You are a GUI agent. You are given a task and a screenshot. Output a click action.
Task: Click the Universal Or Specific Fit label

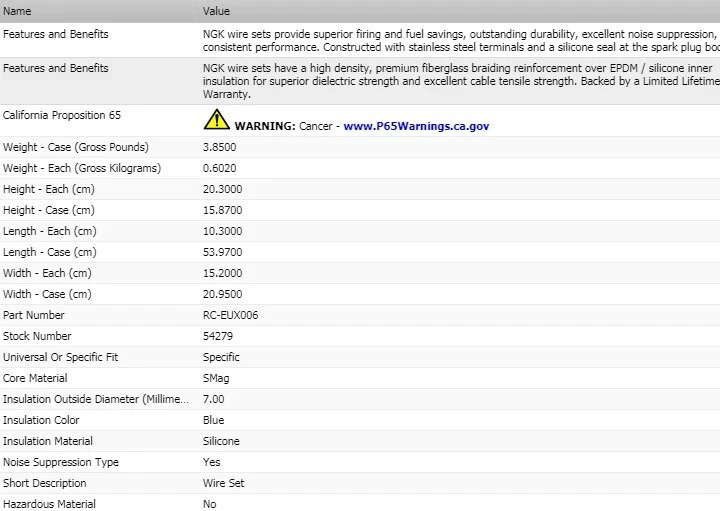tap(60, 358)
